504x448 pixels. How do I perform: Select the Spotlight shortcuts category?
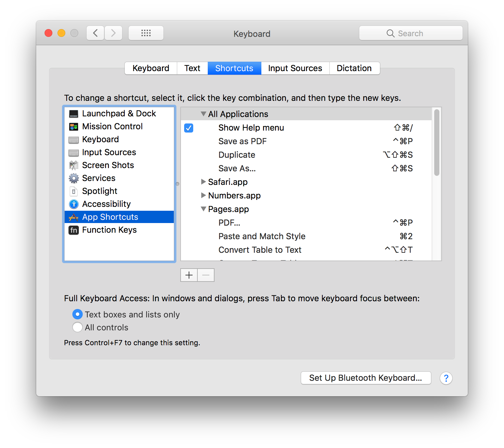(x=100, y=191)
